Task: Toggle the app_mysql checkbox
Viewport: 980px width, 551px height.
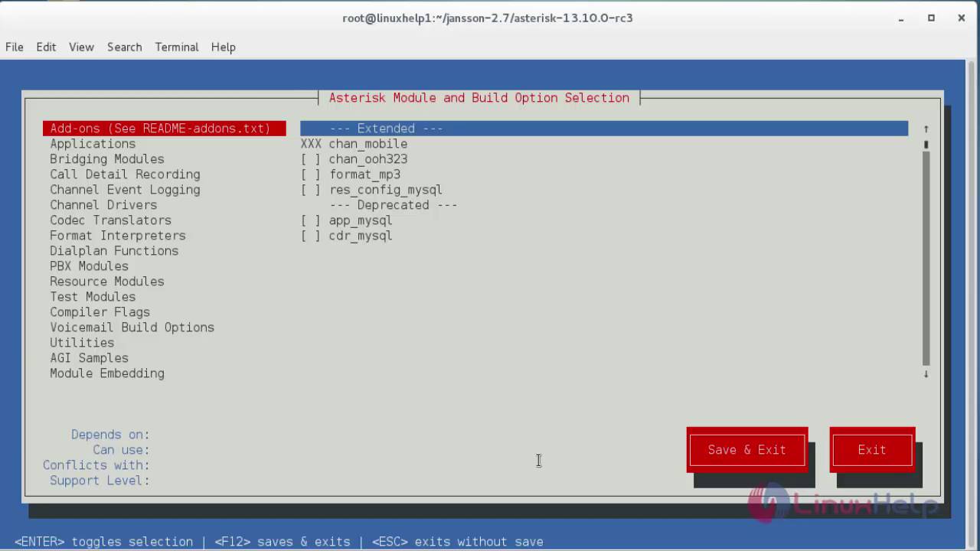Action: coord(311,220)
